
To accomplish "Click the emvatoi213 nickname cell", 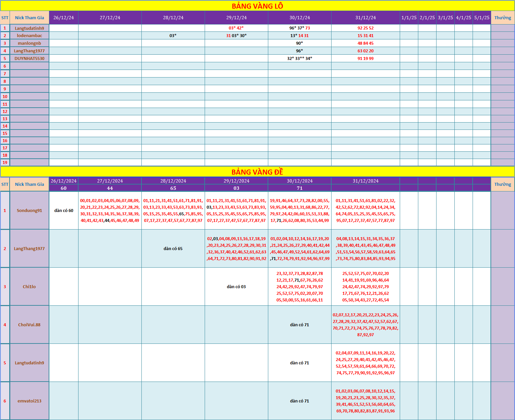I will 29,401.
